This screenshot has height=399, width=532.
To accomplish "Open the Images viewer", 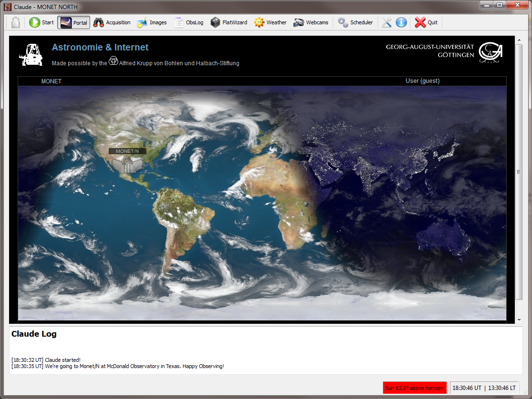I will [x=152, y=22].
